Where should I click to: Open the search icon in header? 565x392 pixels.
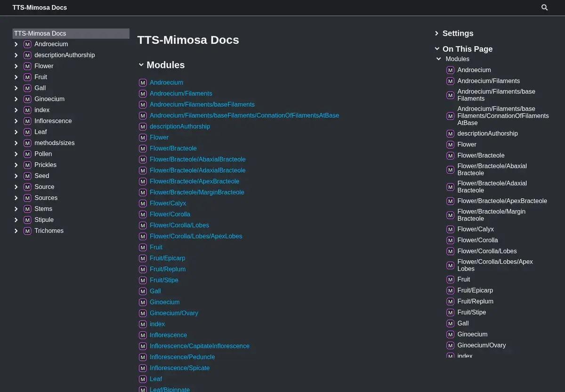point(544,8)
